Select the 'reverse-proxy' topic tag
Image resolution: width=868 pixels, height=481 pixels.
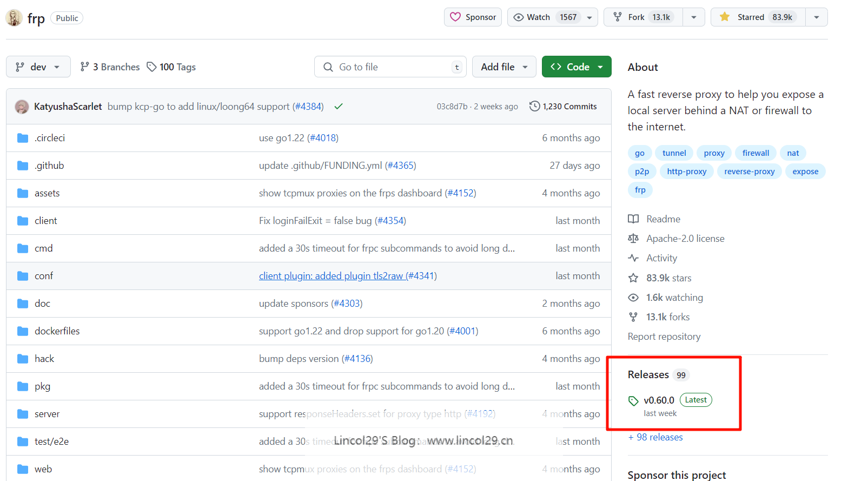click(x=750, y=172)
